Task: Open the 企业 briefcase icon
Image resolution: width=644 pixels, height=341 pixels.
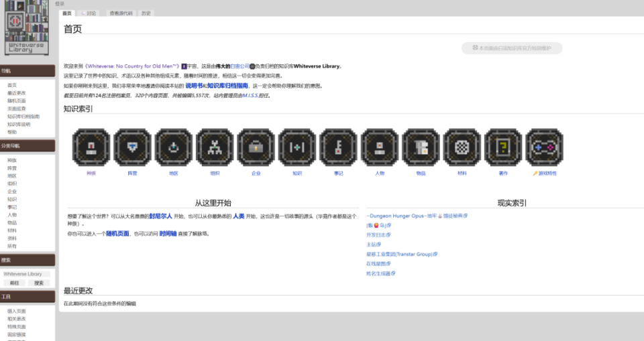Action: point(256,147)
